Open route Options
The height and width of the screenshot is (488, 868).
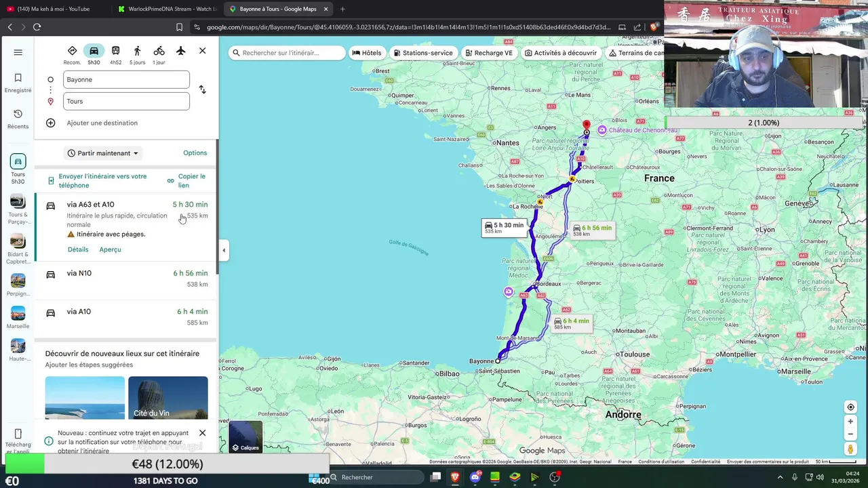click(x=195, y=153)
